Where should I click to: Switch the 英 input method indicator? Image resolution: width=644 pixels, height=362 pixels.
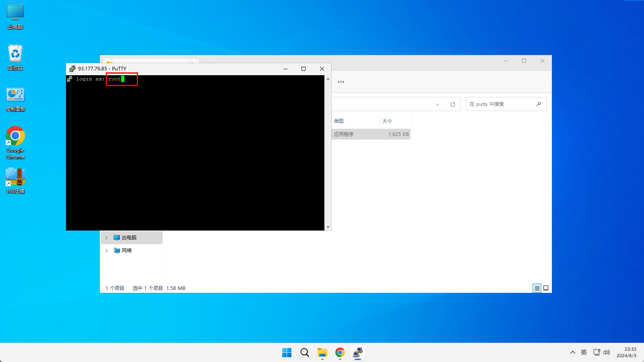(x=584, y=352)
